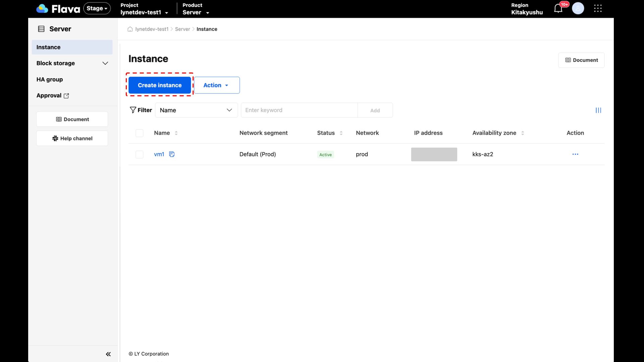This screenshot has width=644, height=362.
Task: Open the sidebar Document button
Action: click(x=72, y=119)
